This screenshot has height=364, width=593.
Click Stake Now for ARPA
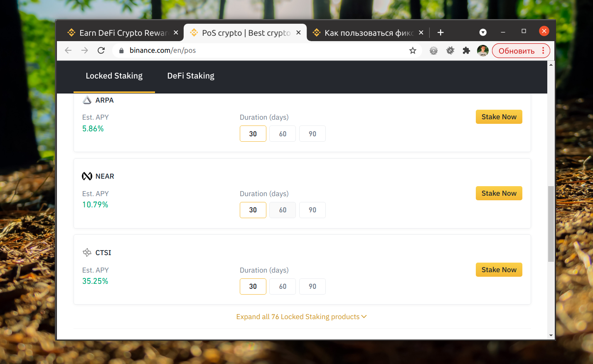point(499,117)
